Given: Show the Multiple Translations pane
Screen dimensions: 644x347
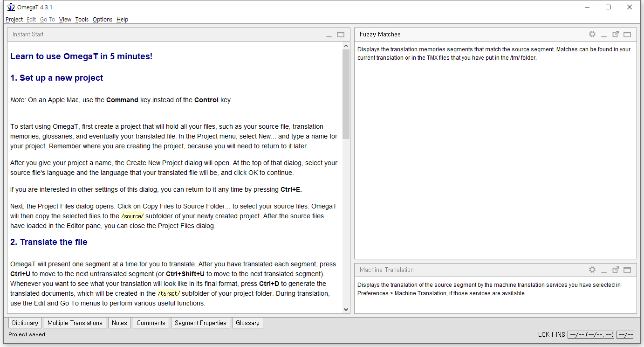Looking at the screenshot, I should [75, 323].
